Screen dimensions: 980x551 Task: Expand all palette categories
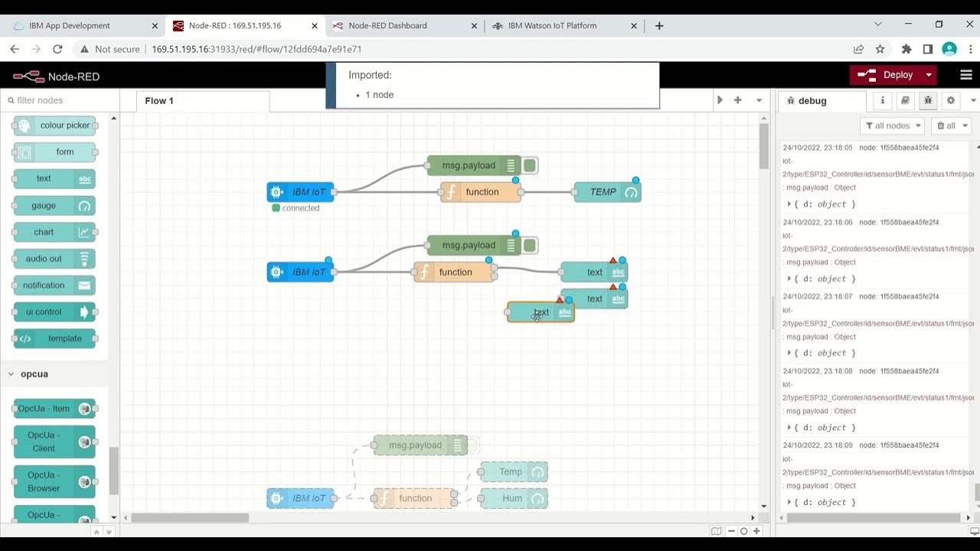click(109, 531)
